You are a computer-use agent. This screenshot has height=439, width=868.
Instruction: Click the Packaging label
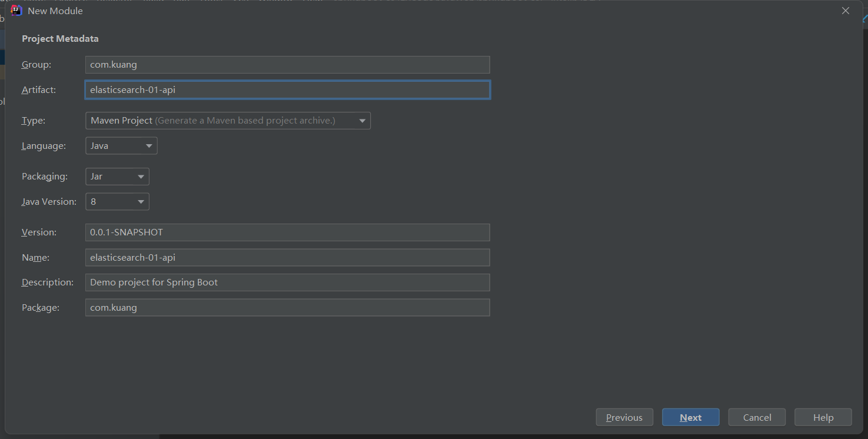45,177
